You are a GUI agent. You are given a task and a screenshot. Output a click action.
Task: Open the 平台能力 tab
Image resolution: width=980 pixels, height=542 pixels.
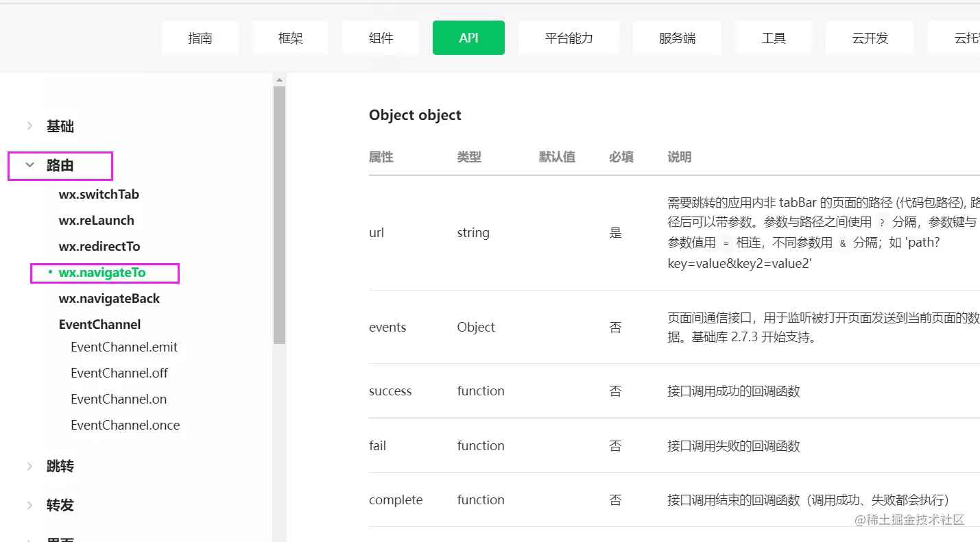569,38
